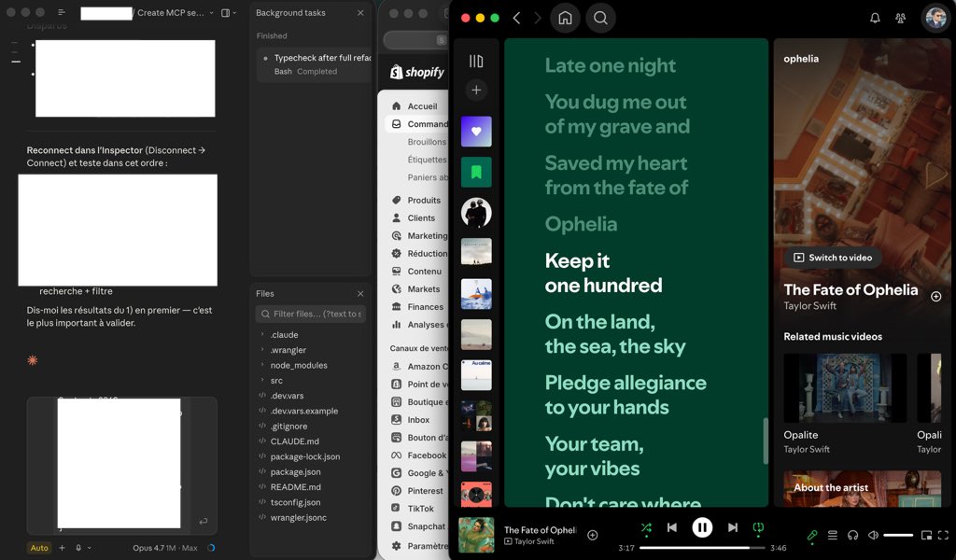Open Inbox channel in Shopify

pos(418,419)
